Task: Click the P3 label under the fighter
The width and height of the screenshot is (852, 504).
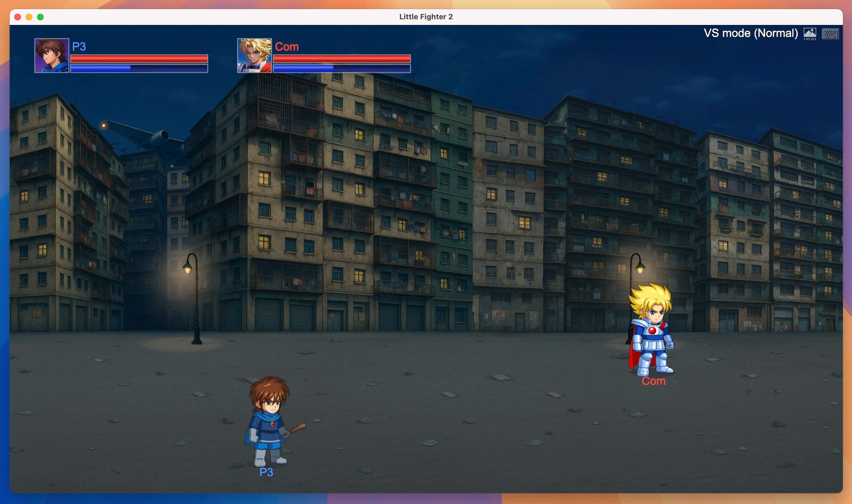Action: (x=266, y=472)
